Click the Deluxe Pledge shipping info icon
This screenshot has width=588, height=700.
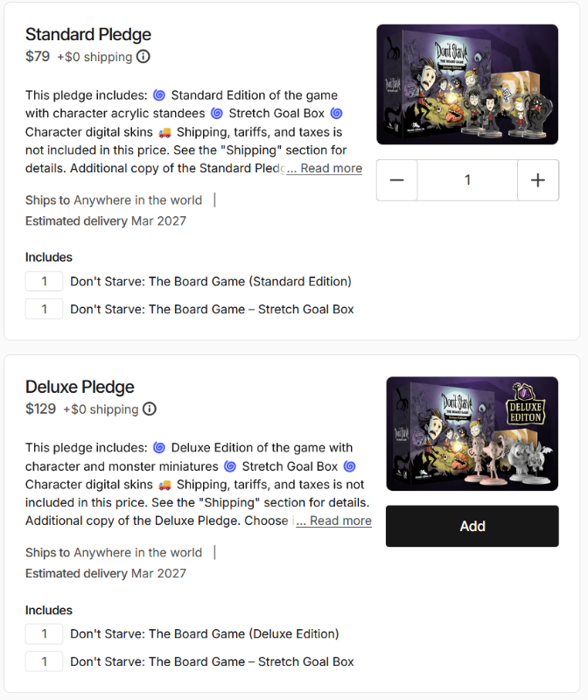[149, 409]
